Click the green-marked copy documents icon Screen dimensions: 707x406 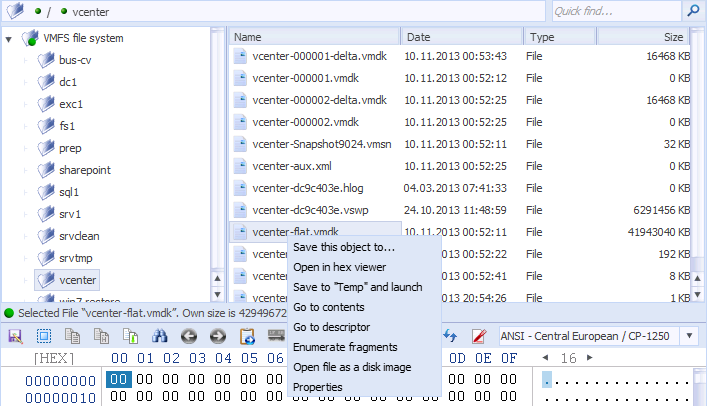[130, 336]
